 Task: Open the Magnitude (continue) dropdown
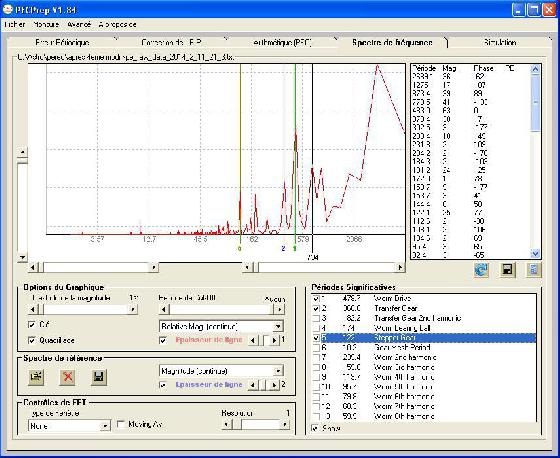coord(278,371)
